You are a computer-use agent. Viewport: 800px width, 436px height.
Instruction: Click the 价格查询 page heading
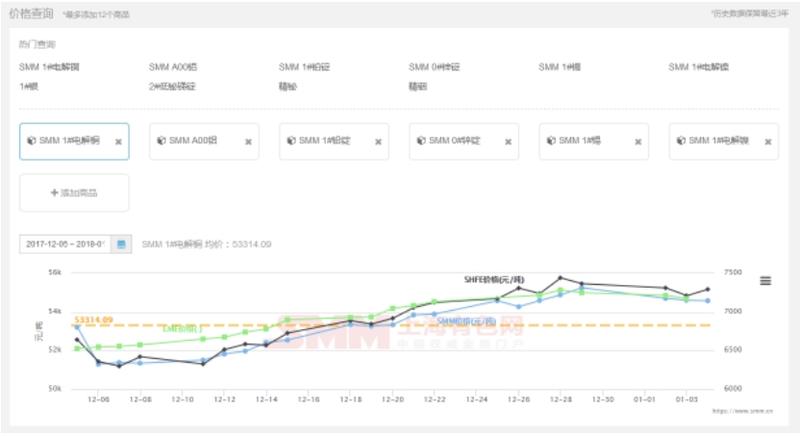31,13
